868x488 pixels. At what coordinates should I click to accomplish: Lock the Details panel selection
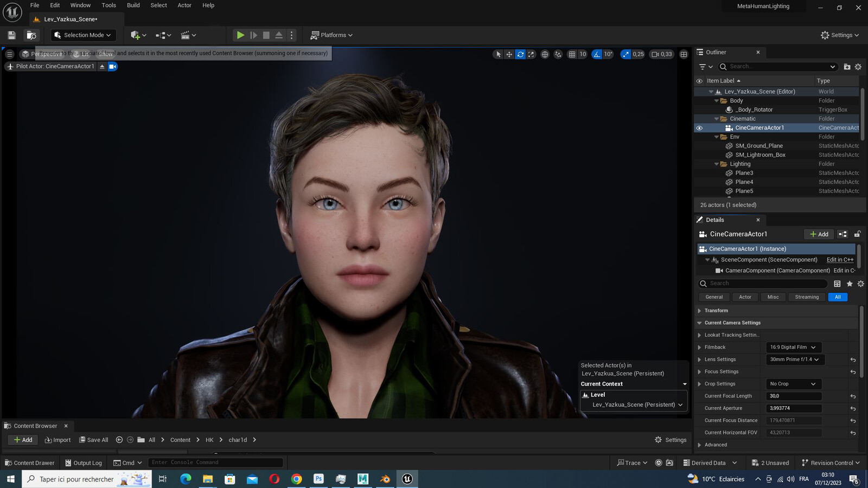(858, 234)
